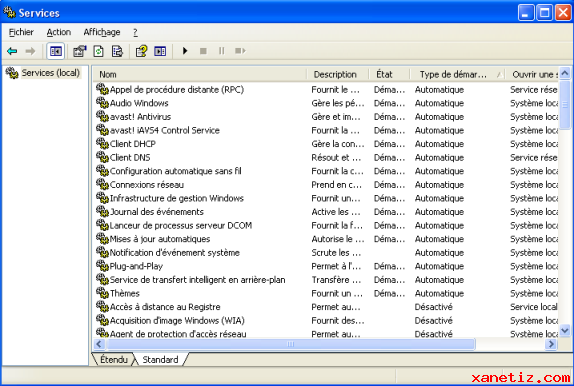Select Appel de procédure distante (RPC)
This screenshot has height=386, width=574.
177,89
